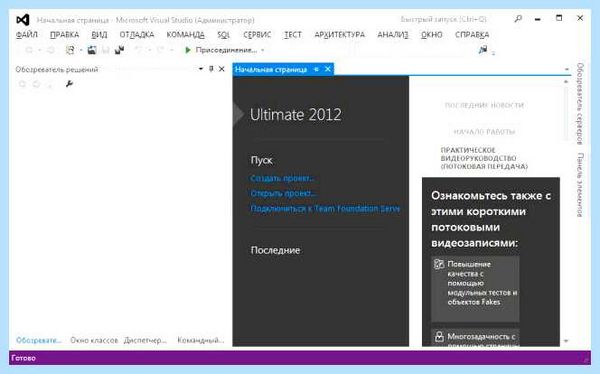600x374 pixels.
Task: Open the Redo history dropdown arrow
Action: pos(171,50)
